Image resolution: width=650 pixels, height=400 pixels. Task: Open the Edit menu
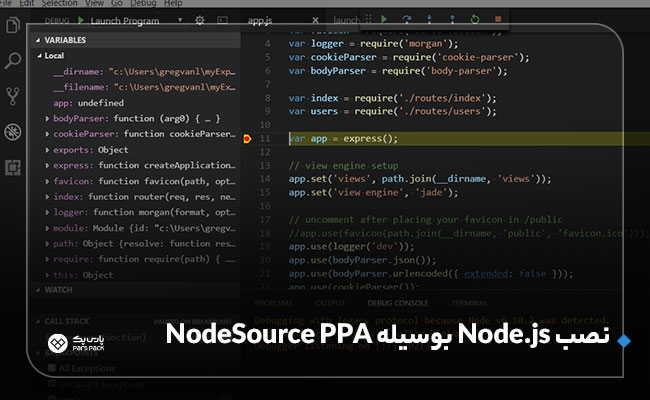click(x=27, y=3)
